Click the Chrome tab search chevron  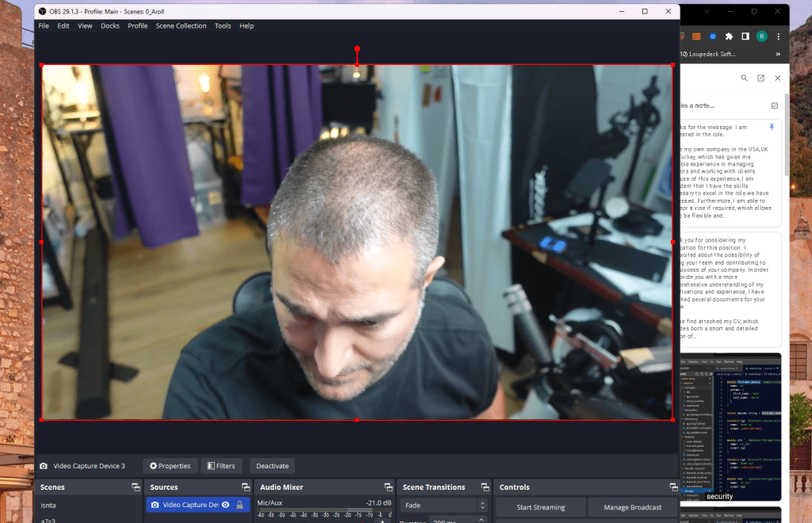pos(707,11)
